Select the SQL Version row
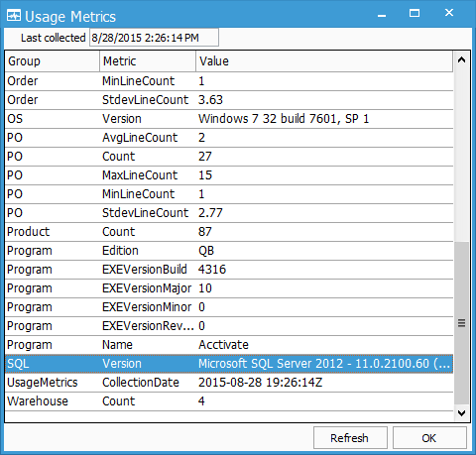 coord(229,364)
